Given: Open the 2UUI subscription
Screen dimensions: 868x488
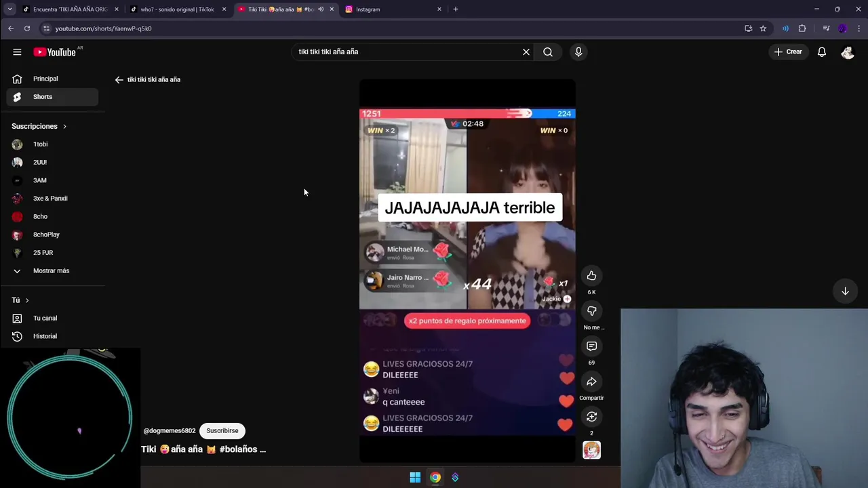Looking at the screenshot, I should point(52,162).
